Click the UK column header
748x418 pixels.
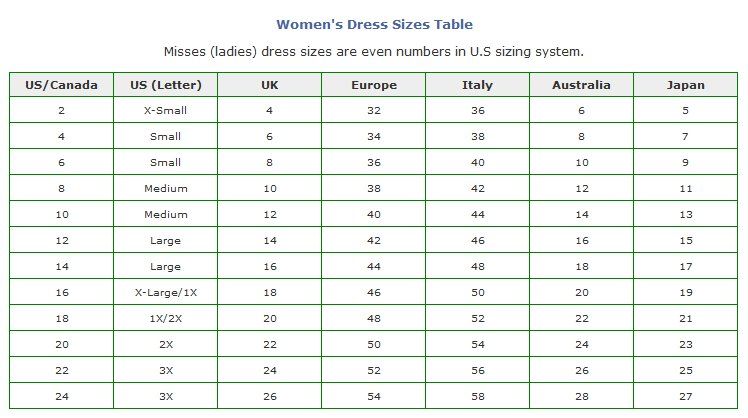(x=270, y=85)
